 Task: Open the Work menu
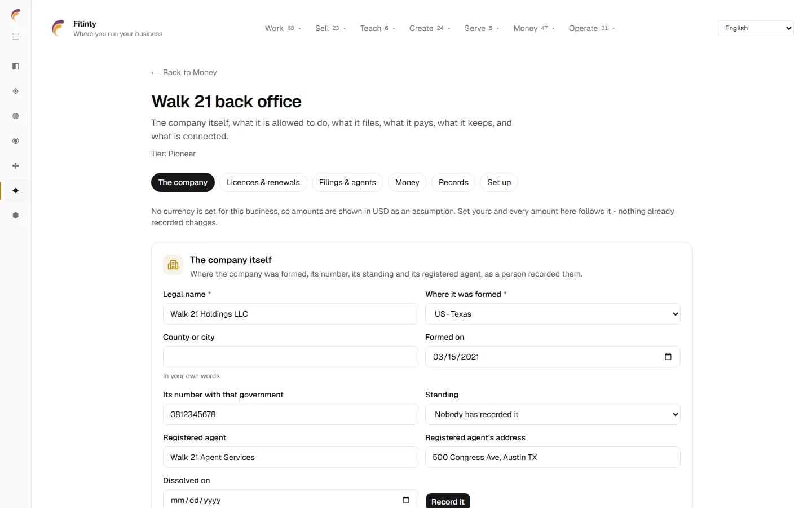tap(283, 28)
